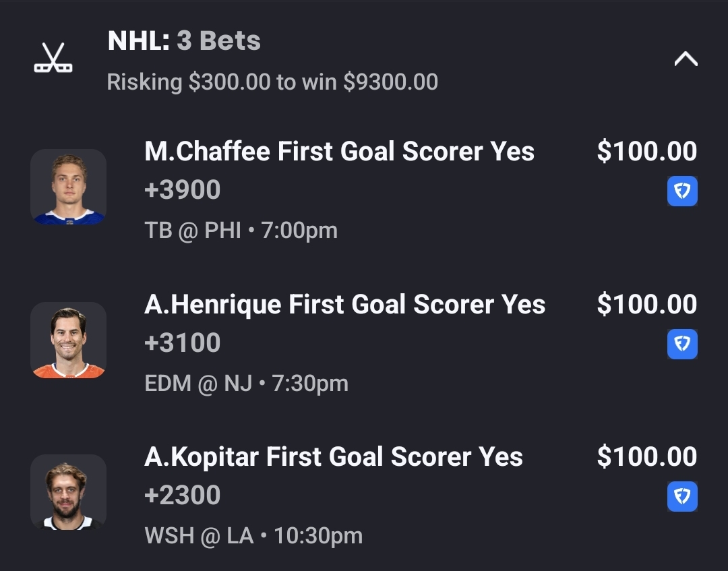
Task: Collapse the NHL bets section chevron
Action: (x=686, y=59)
